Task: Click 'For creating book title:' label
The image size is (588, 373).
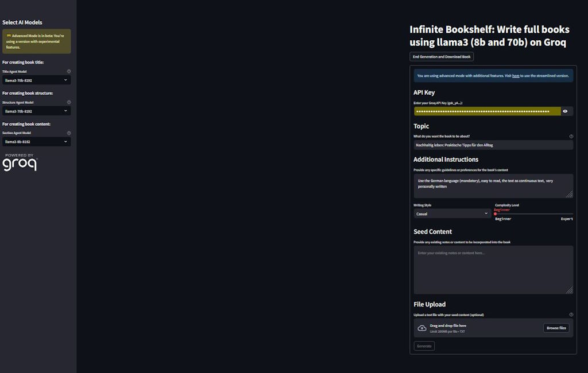Action: click(23, 62)
